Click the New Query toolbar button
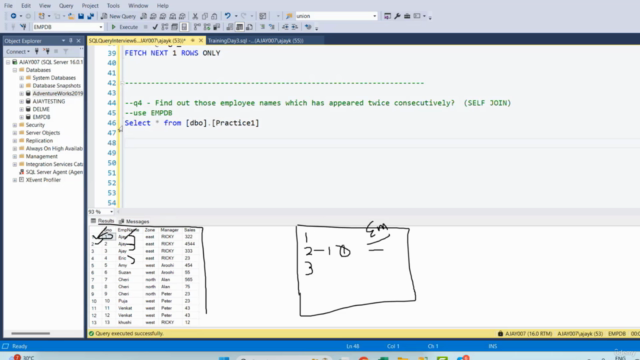Screen dimensions: 640x360 (118, 16)
